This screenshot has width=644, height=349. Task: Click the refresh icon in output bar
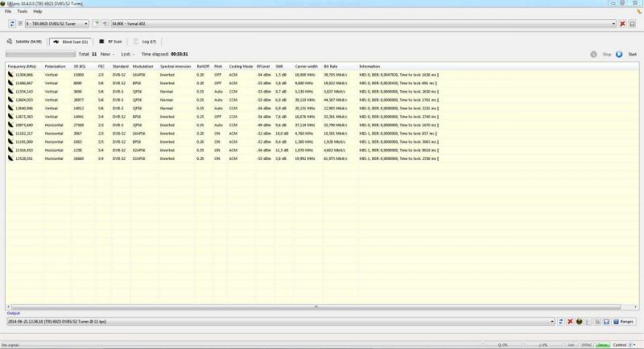[561, 321]
